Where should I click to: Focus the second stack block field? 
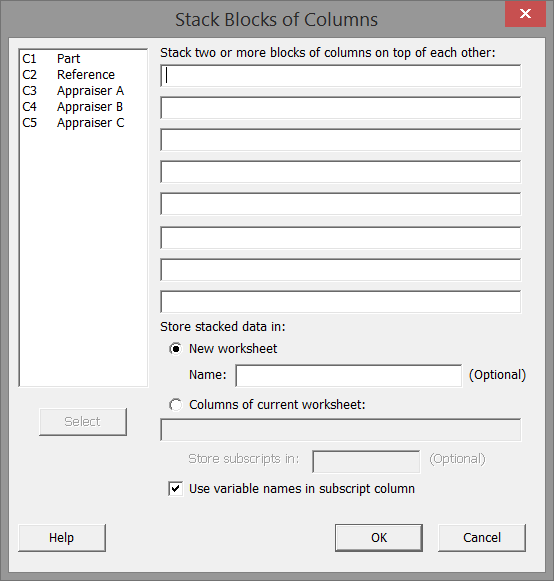[x=341, y=108]
